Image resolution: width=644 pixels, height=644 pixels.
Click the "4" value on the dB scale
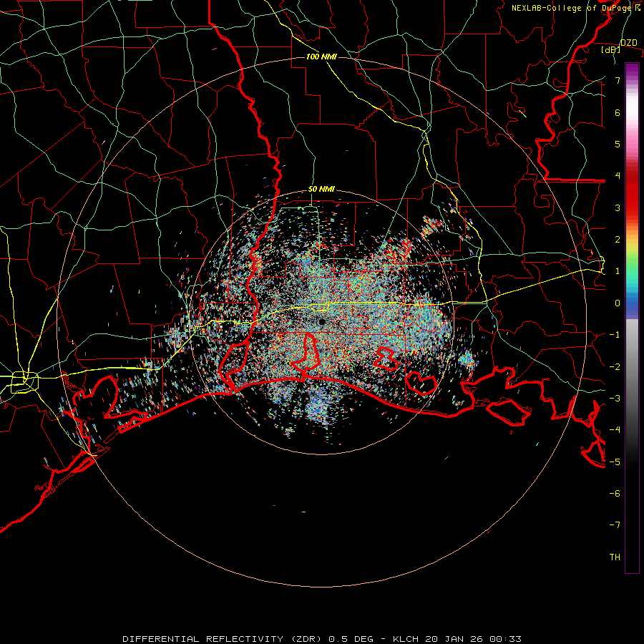[618, 176]
